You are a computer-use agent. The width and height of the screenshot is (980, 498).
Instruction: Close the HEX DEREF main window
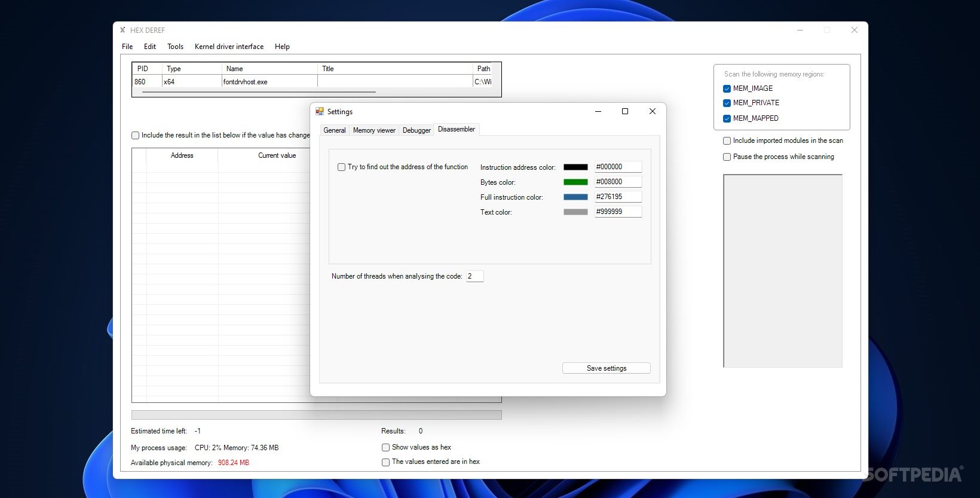click(855, 30)
